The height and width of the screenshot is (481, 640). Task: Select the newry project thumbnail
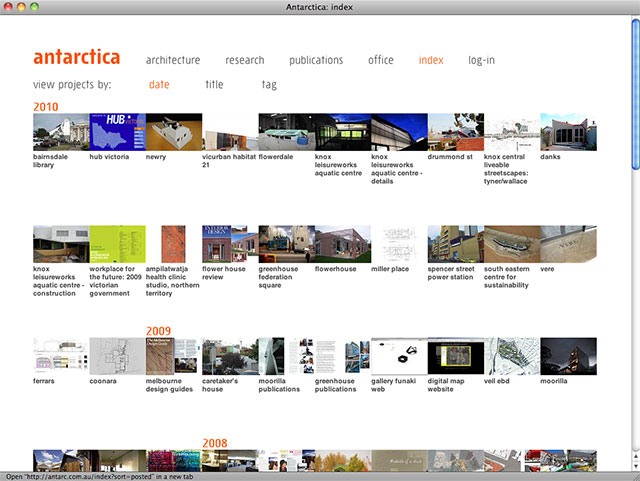pyautogui.click(x=174, y=131)
